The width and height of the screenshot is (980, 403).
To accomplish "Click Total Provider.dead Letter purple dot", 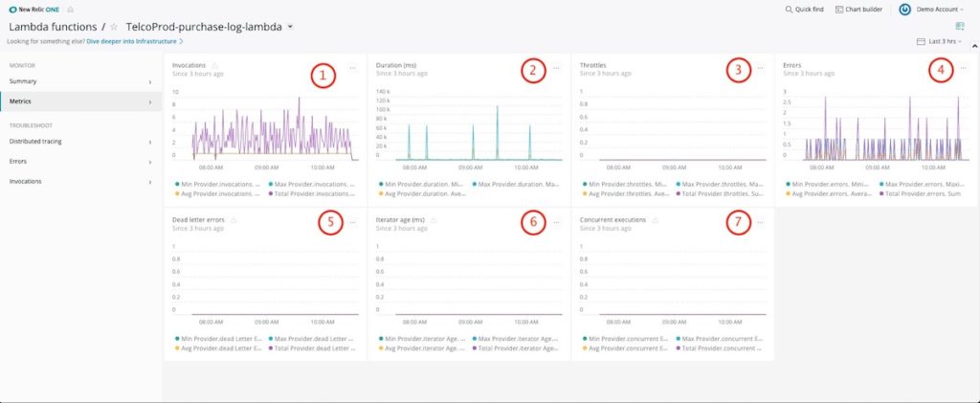I will coord(271,348).
